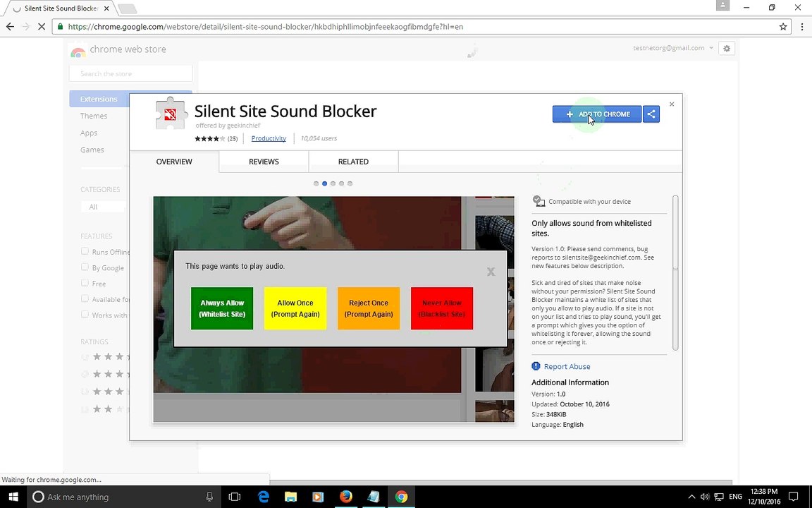Open the Overview tab
Viewport: 812px width, 508px height.
(x=174, y=162)
